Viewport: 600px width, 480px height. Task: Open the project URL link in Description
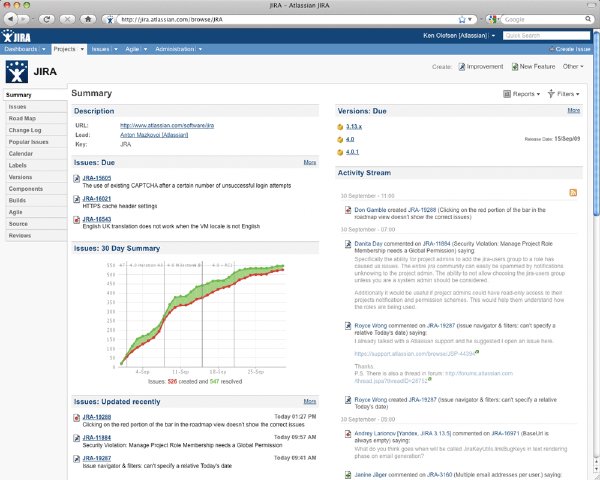167,126
